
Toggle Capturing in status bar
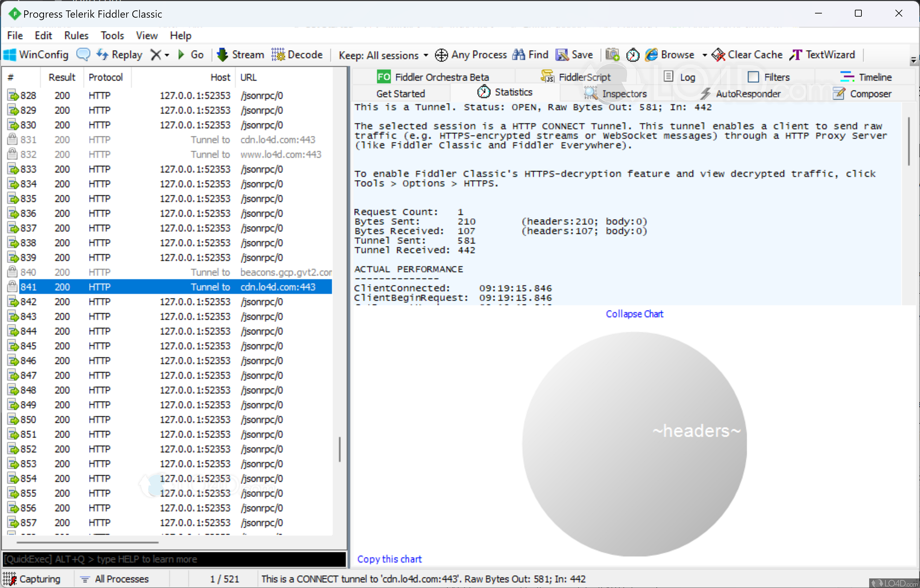(32, 579)
